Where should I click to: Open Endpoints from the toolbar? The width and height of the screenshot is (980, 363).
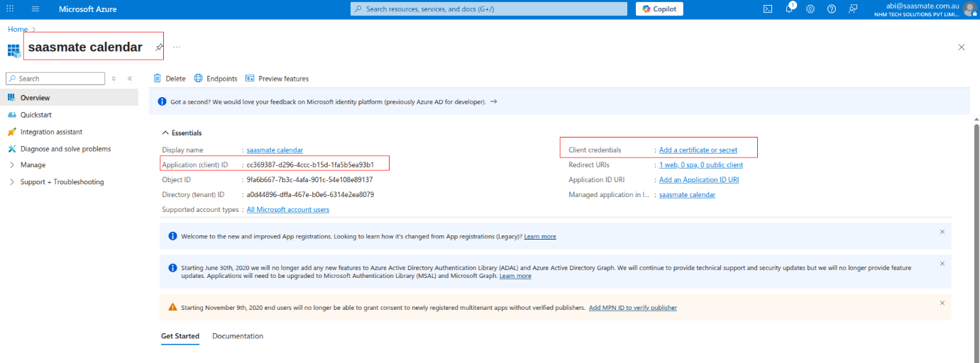coord(216,79)
